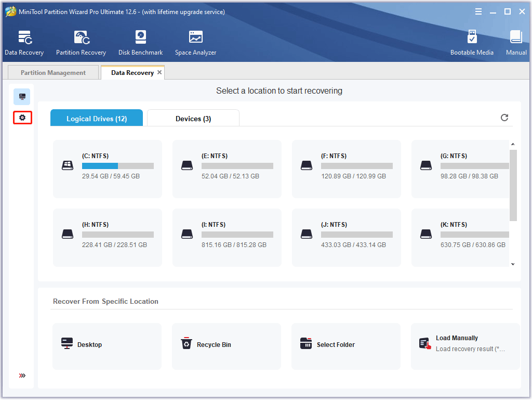
Task: Choose the F: NTFS drive
Action: pos(347,169)
